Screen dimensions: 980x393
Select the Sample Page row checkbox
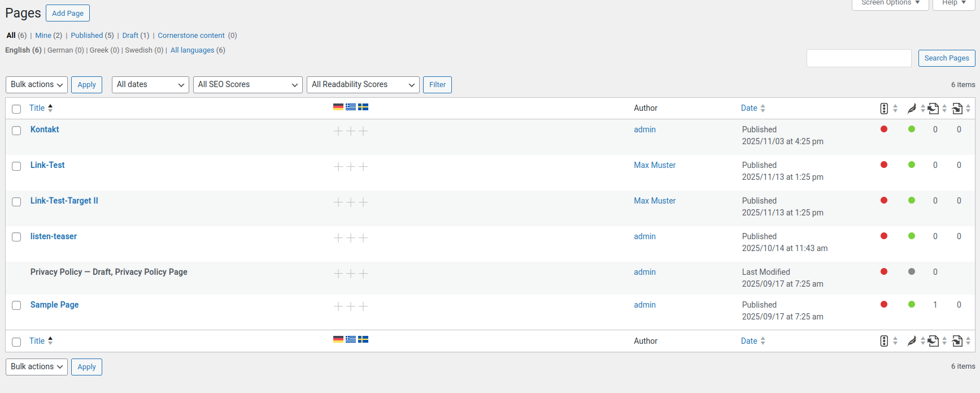[x=16, y=305]
